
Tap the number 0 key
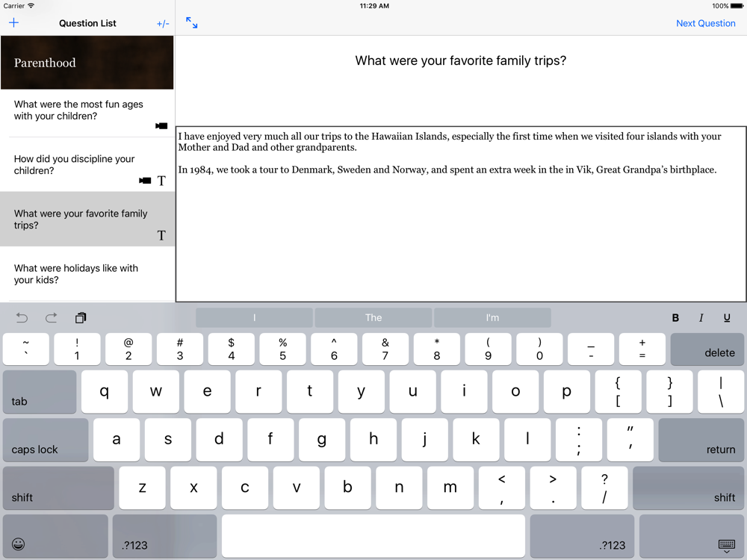[539, 349]
